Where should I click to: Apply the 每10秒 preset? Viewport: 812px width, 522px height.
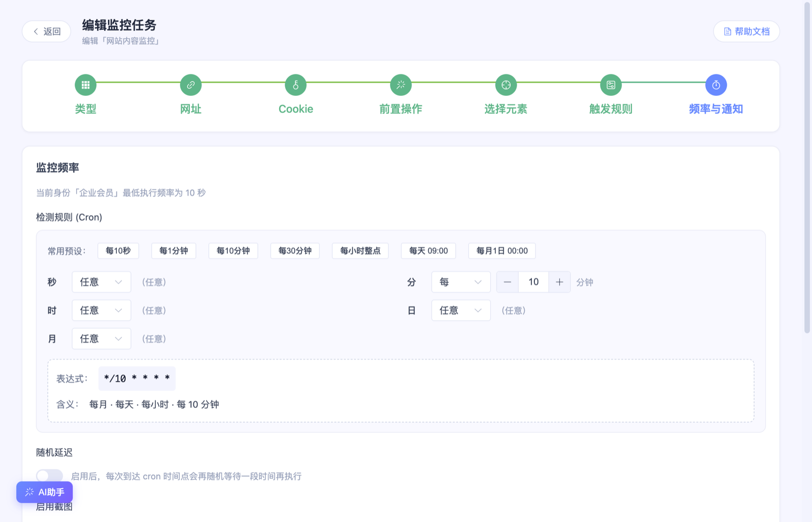click(x=118, y=251)
